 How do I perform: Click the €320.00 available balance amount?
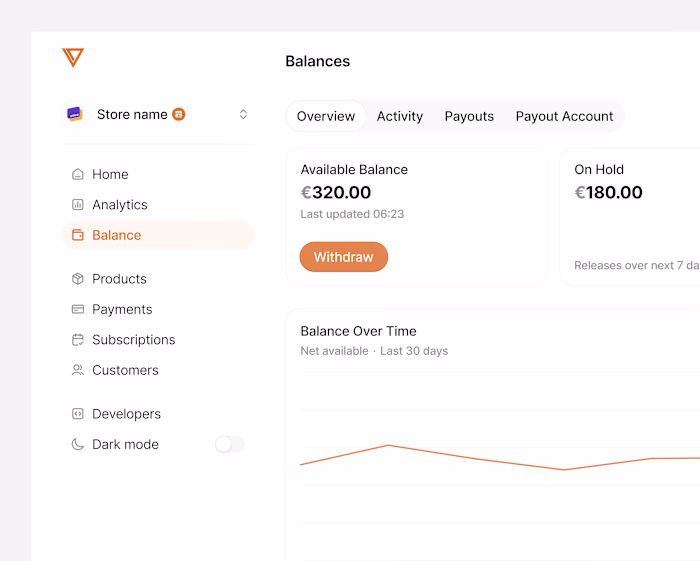[x=336, y=192]
